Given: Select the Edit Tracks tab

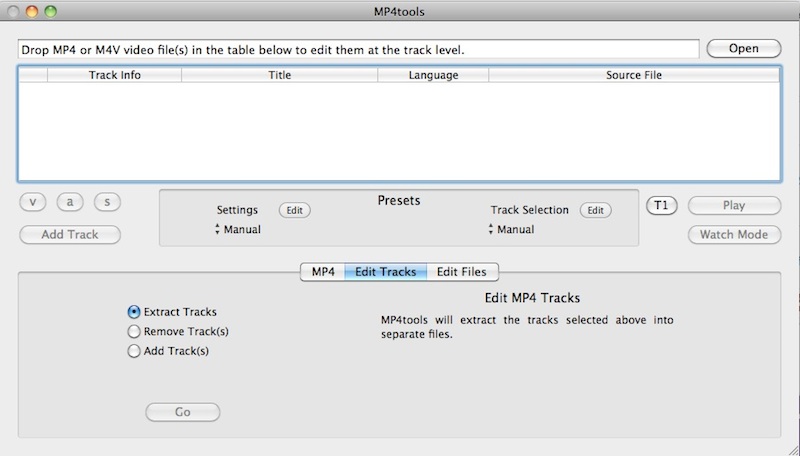Looking at the screenshot, I should [386, 272].
